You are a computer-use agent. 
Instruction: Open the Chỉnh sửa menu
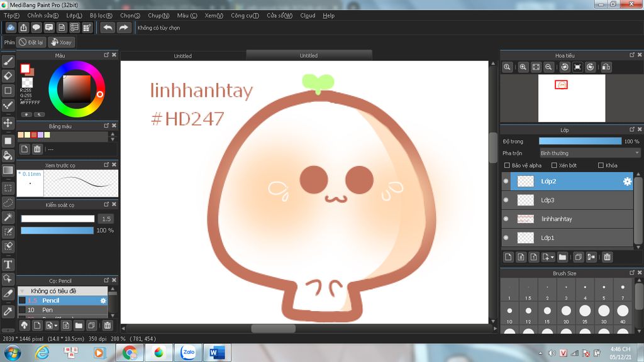coord(43,16)
